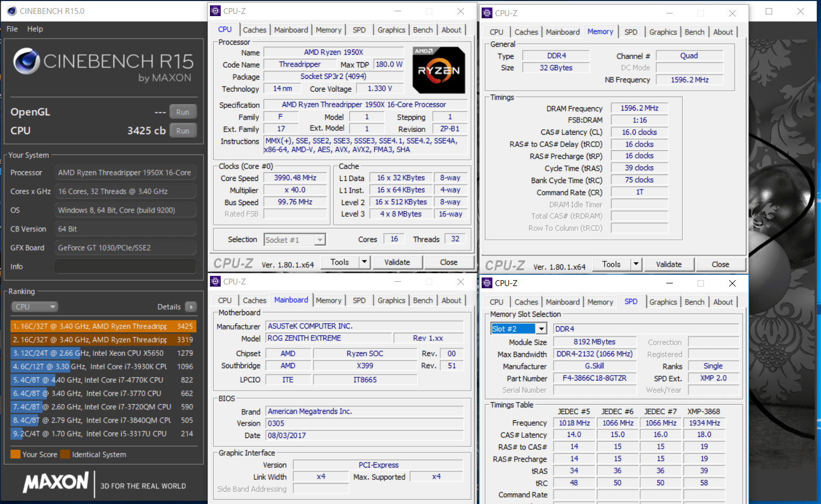Open the Tools dropdown arrow in the CPU window

(x=365, y=262)
